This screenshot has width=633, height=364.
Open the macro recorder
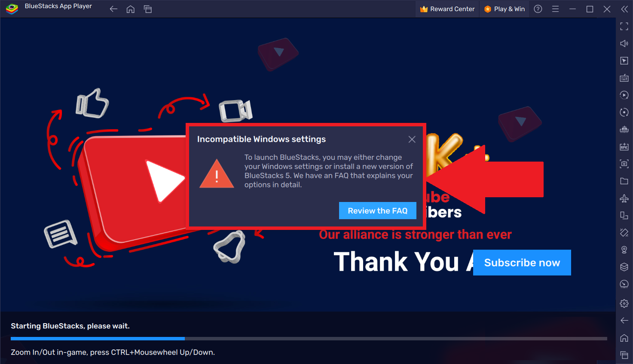[624, 95]
